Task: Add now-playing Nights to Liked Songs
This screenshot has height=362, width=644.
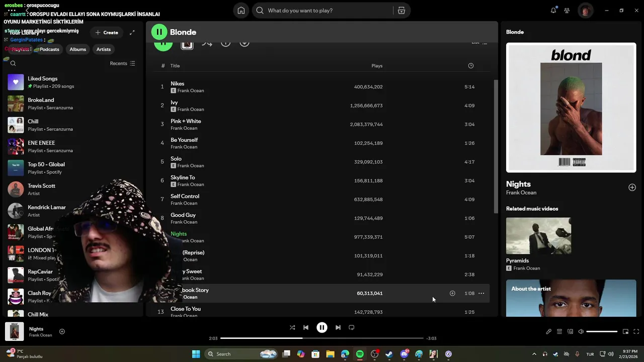Action: (62, 332)
